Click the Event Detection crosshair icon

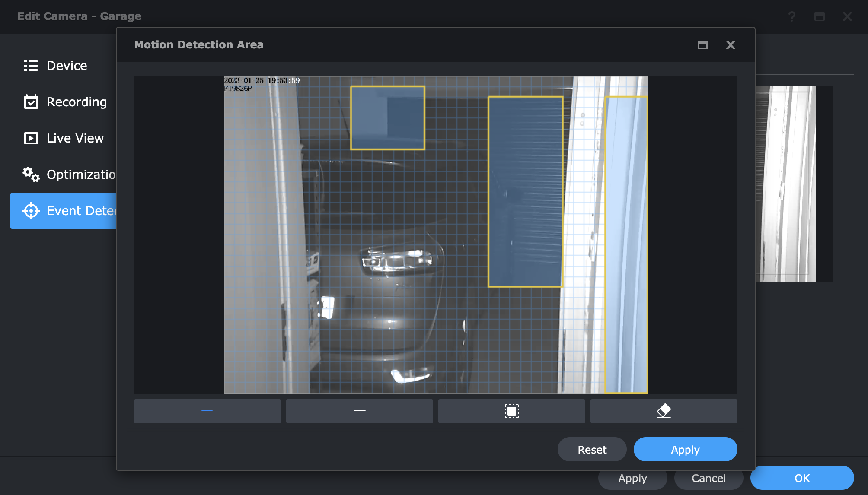click(x=31, y=211)
